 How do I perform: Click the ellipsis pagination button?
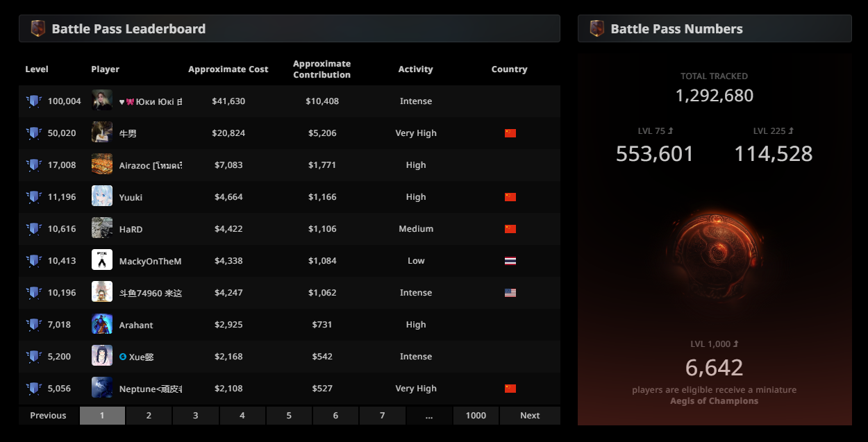(429, 416)
